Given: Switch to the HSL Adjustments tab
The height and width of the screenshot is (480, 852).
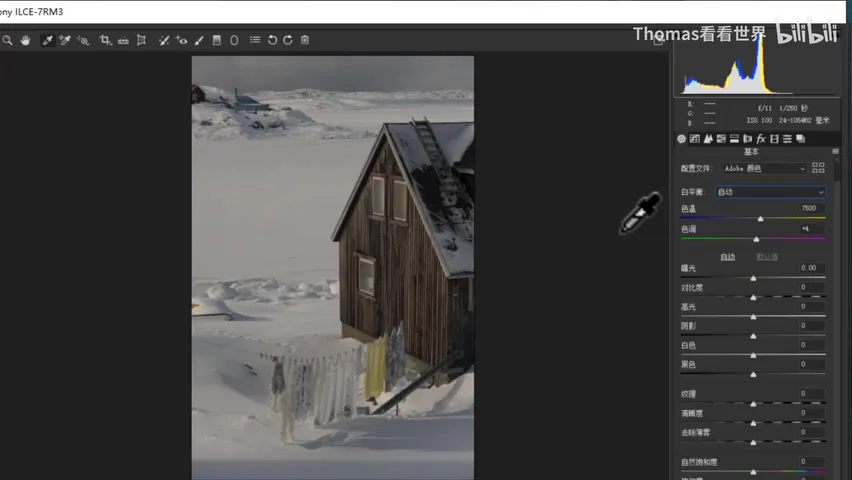Looking at the screenshot, I should pos(721,139).
